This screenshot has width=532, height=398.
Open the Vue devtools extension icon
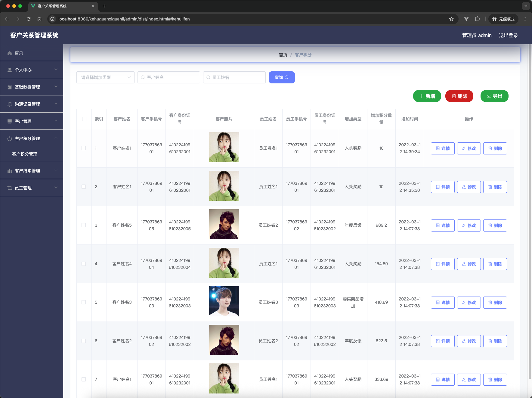click(x=466, y=19)
